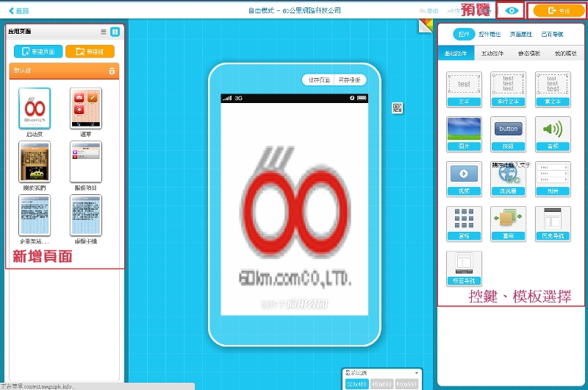
Task: Undo the last action (撤销)
Action: click(x=429, y=11)
